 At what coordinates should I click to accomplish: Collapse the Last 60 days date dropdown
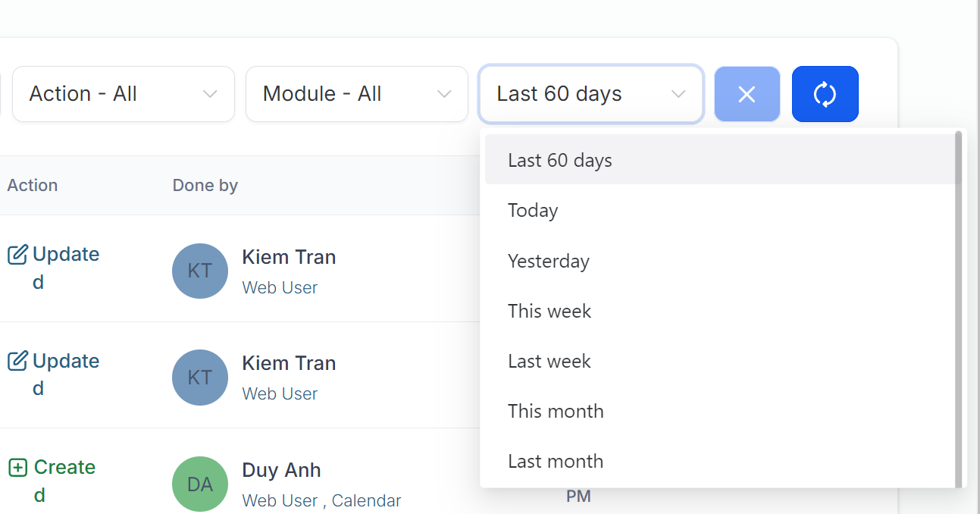click(x=591, y=94)
